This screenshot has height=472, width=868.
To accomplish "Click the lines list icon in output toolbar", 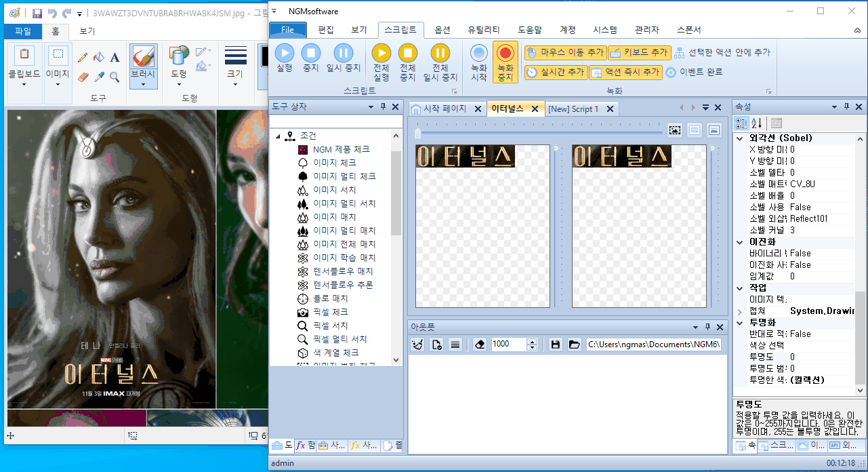I will [x=455, y=345].
